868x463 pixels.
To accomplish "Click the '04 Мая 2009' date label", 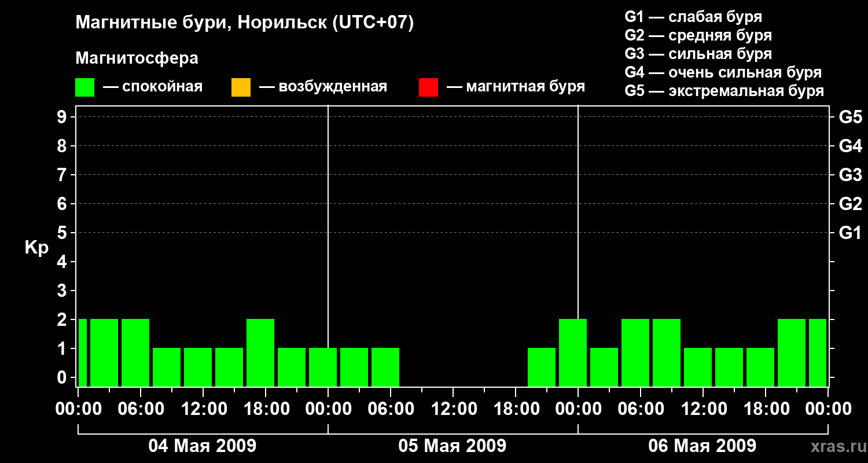I will click(x=203, y=446).
